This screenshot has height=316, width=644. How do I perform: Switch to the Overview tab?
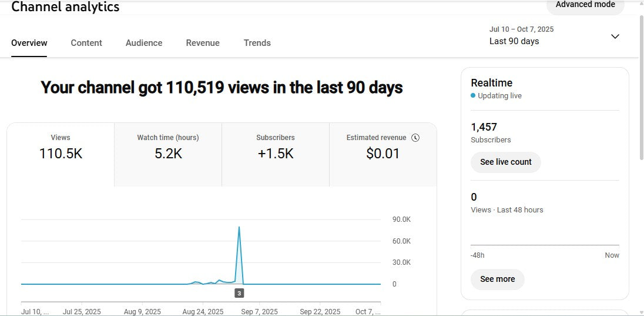click(29, 43)
